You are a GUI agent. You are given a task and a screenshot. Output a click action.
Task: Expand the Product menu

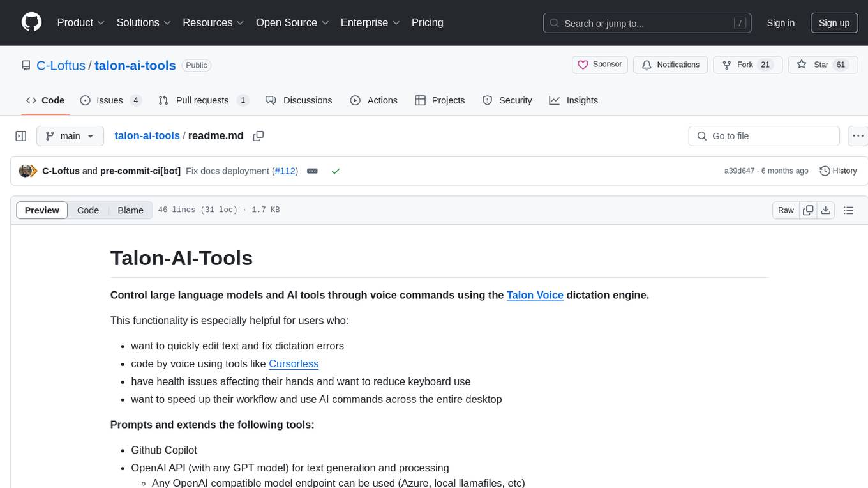[81, 22]
